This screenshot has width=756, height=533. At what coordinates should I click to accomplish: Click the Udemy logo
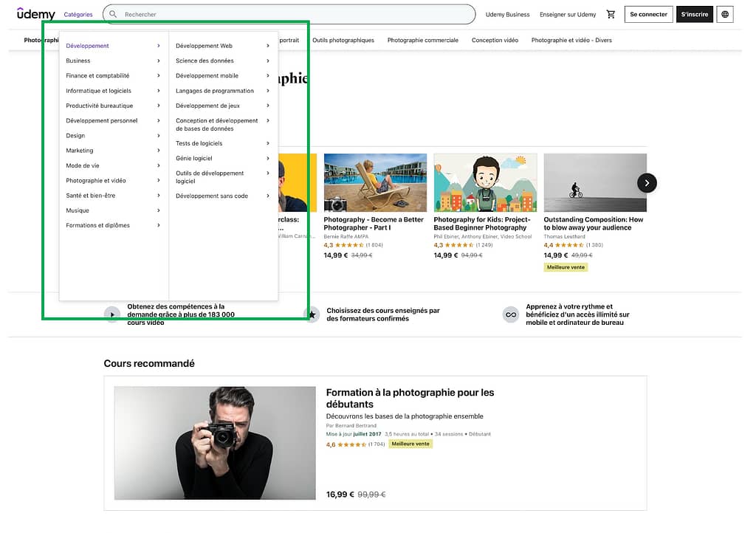[35, 14]
